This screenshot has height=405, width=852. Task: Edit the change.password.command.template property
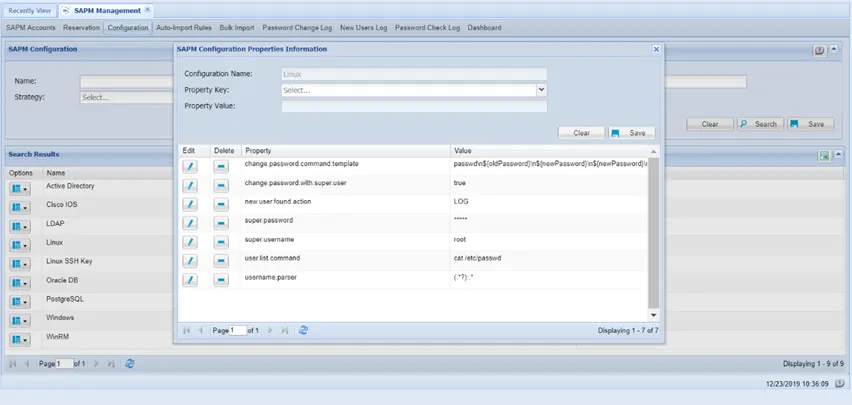[190, 167]
